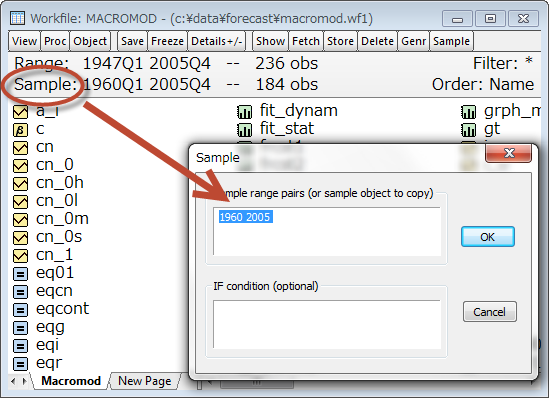Open the Proc menu

(x=55, y=41)
